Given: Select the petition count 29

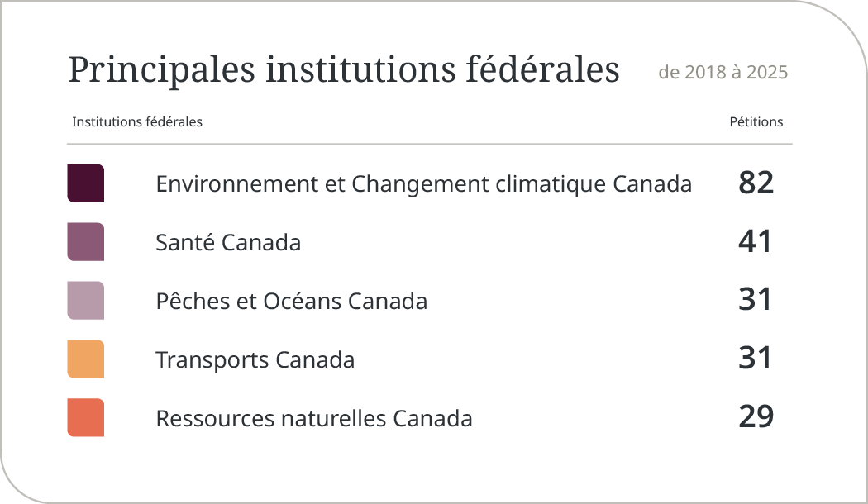Looking at the screenshot, I should coord(756,417).
